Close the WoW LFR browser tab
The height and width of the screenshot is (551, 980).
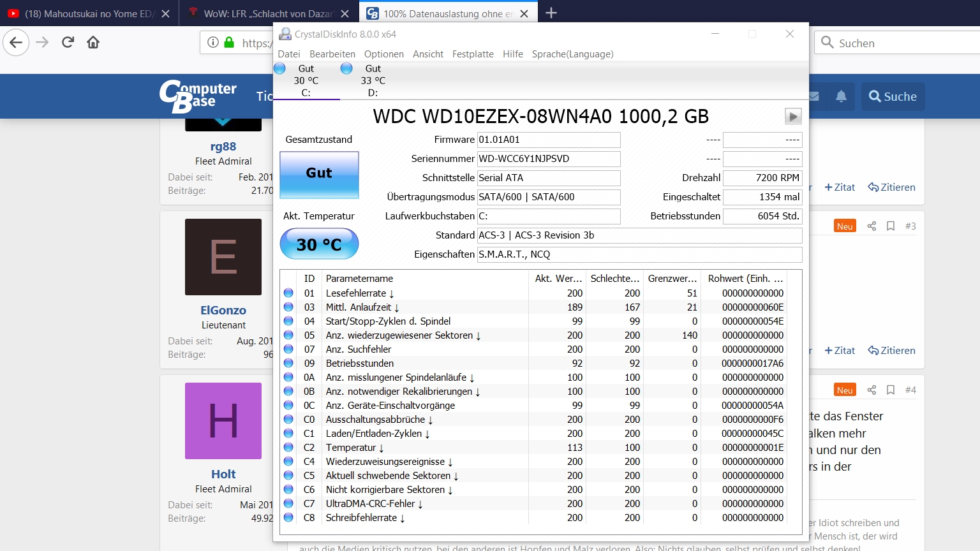point(345,13)
